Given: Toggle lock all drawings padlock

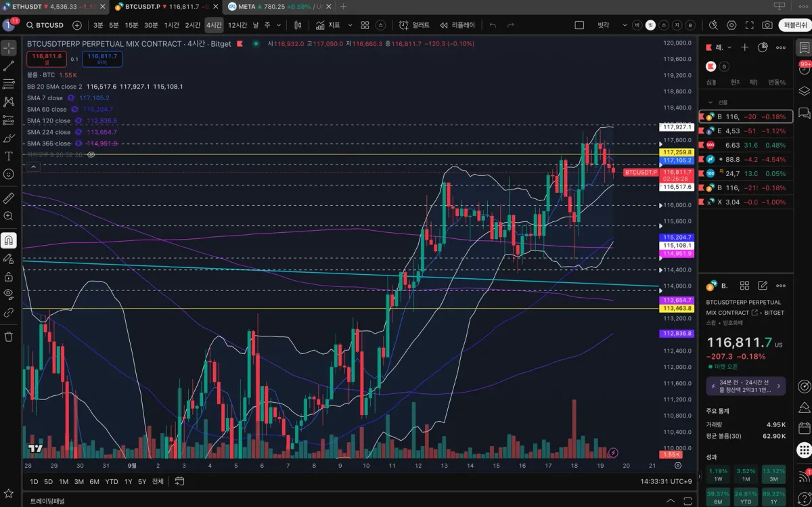Looking at the screenshot, I should point(9,276).
